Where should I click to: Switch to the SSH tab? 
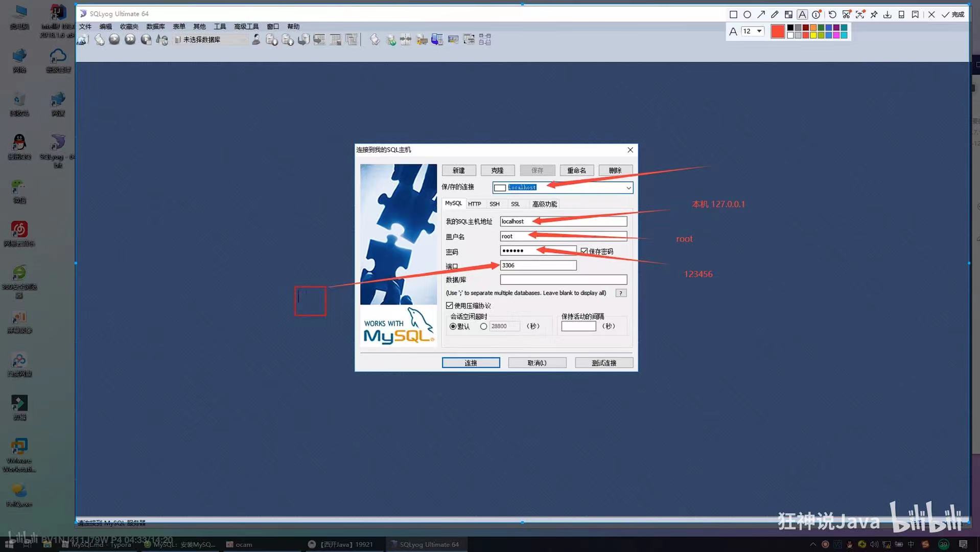point(495,204)
